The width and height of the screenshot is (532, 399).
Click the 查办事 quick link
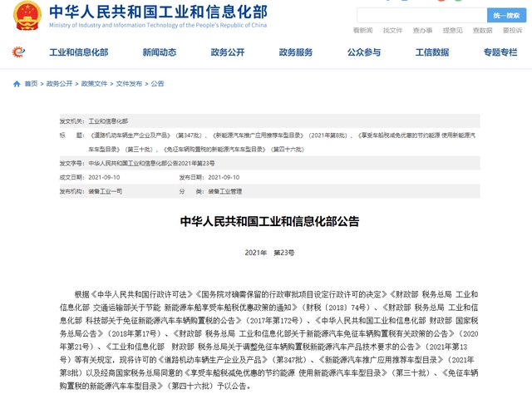point(422,31)
